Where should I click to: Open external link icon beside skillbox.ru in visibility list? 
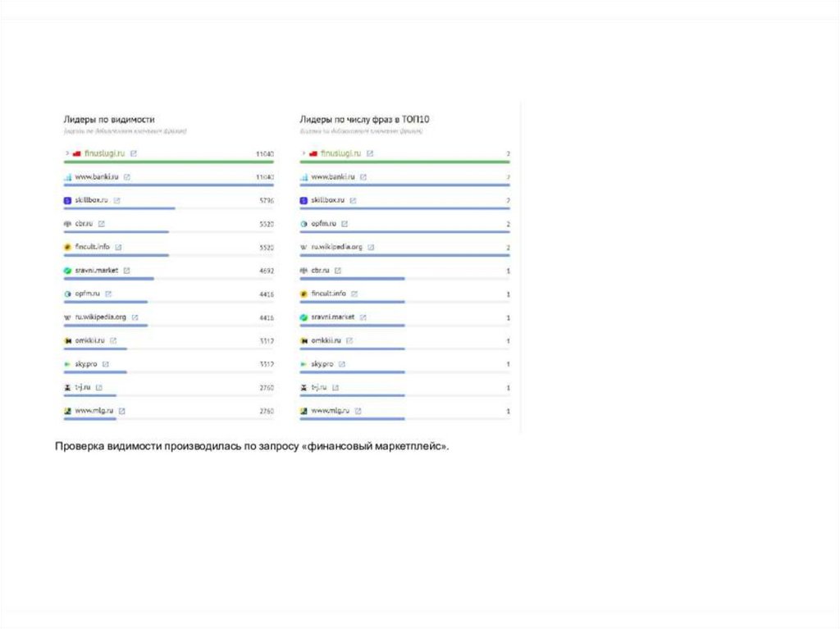point(116,200)
